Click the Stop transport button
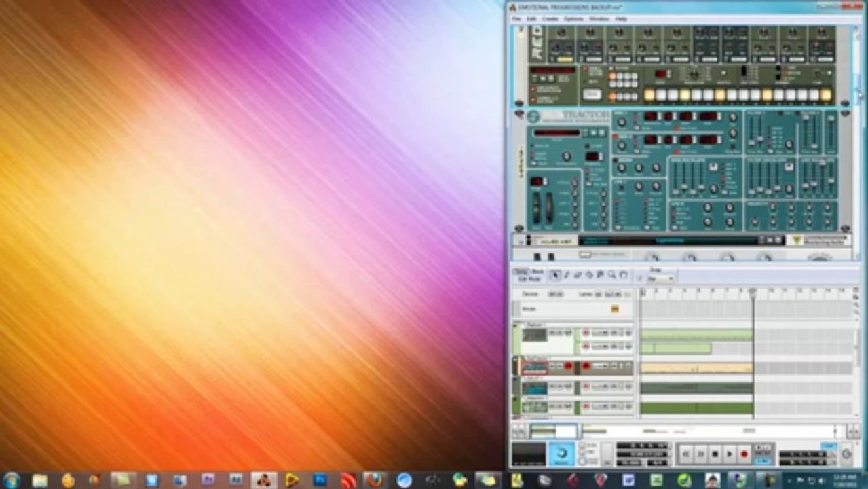The height and width of the screenshot is (489, 868). click(x=715, y=453)
